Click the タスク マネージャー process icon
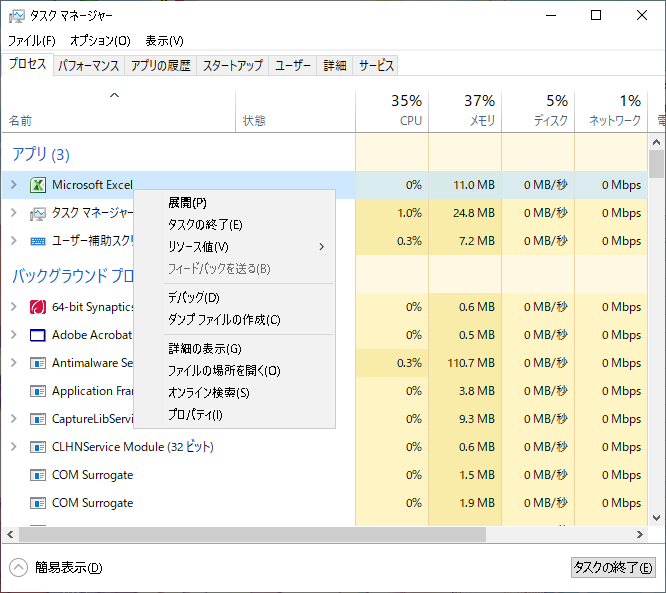Viewport: 666px width, 593px height. click(x=38, y=213)
